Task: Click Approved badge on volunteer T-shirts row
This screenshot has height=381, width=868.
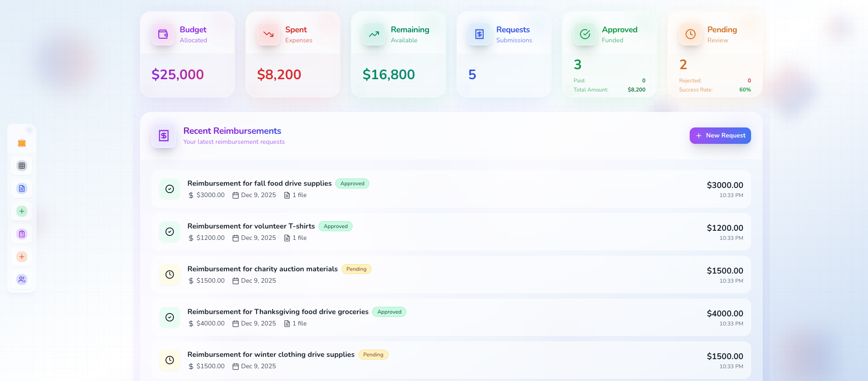Action: pyautogui.click(x=335, y=226)
